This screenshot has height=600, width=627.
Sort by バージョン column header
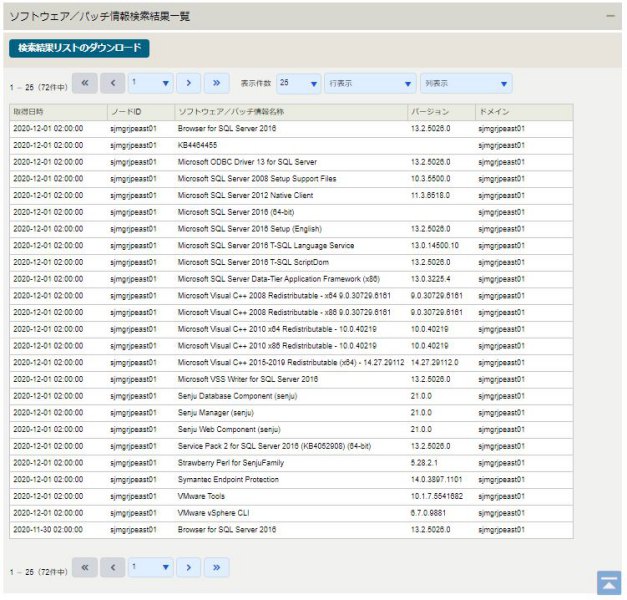click(x=441, y=112)
